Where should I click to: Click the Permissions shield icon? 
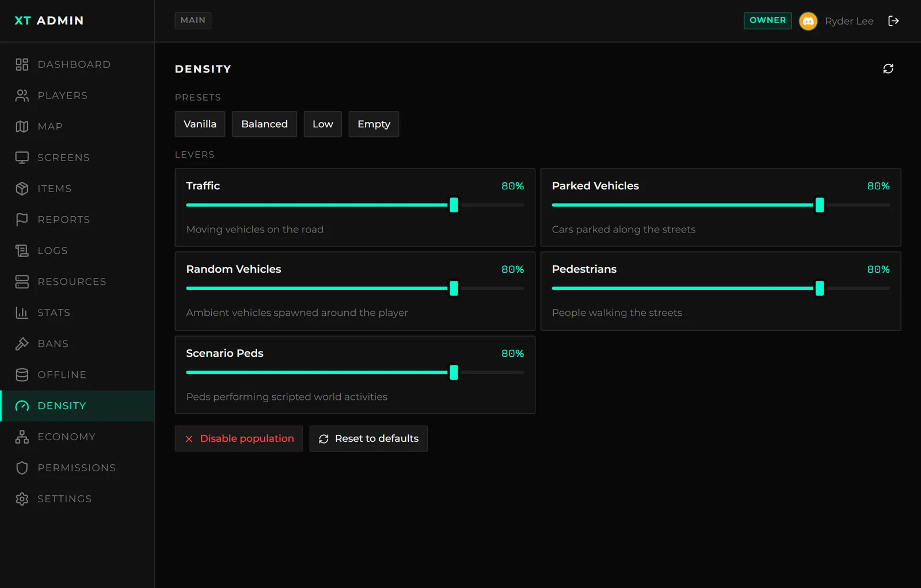[22, 468]
